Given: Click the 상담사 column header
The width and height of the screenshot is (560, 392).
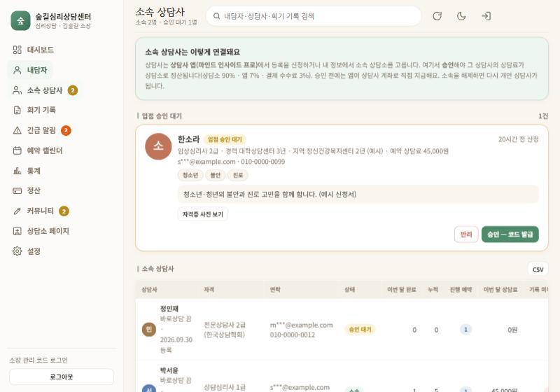Looking at the screenshot, I should (x=149, y=290).
